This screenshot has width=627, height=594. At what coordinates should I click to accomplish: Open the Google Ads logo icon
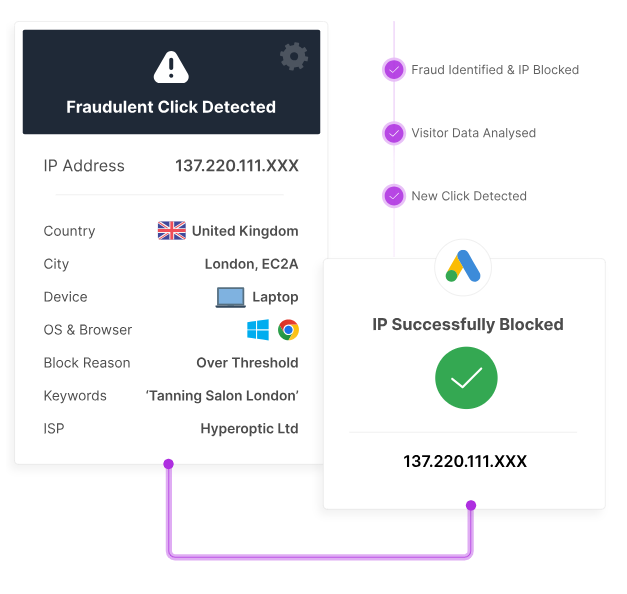point(463,267)
